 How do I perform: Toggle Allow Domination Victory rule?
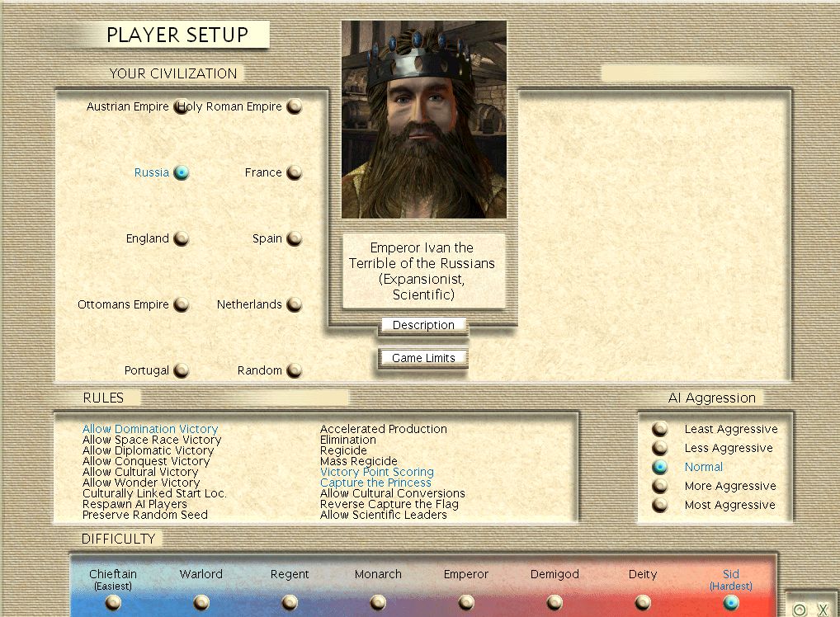[150, 429]
